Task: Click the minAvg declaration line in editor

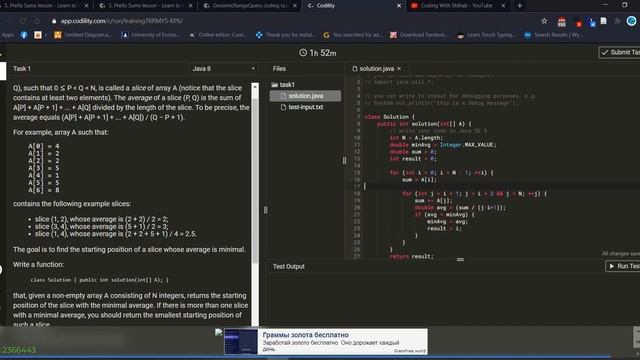Action: (x=443, y=145)
